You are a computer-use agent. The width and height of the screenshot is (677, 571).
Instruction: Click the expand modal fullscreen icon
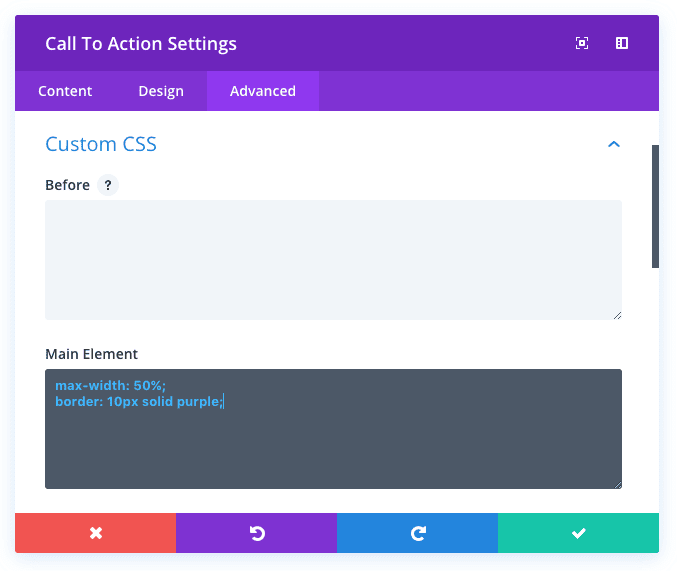(x=582, y=43)
